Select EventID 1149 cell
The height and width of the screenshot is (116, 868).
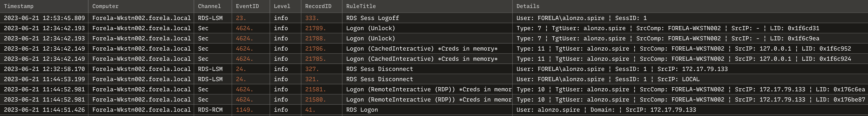[x=251, y=110]
